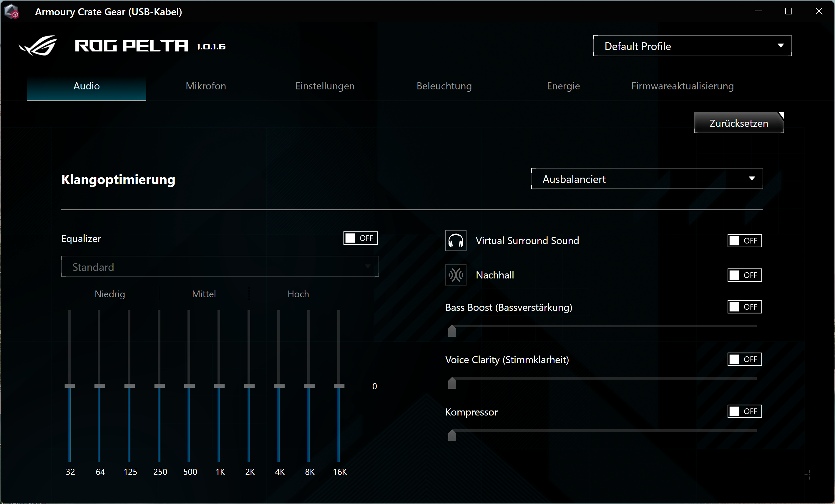Minimize the Armoury Crate Gear window
835x504 pixels.
(758, 11)
